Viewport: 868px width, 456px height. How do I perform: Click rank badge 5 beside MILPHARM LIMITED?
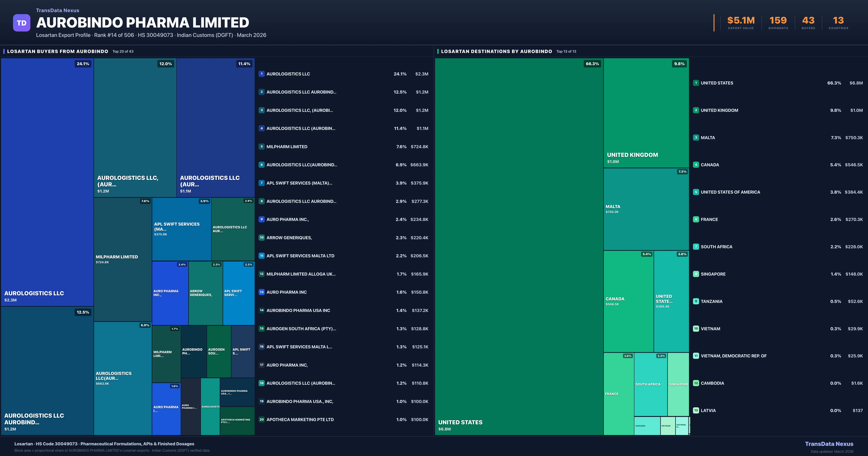pos(261,147)
